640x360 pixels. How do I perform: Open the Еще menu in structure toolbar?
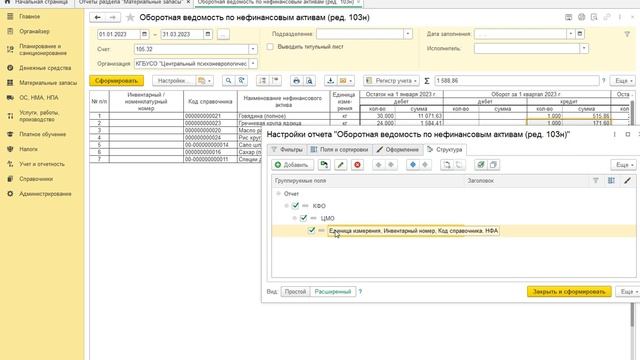[x=623, y=165]
